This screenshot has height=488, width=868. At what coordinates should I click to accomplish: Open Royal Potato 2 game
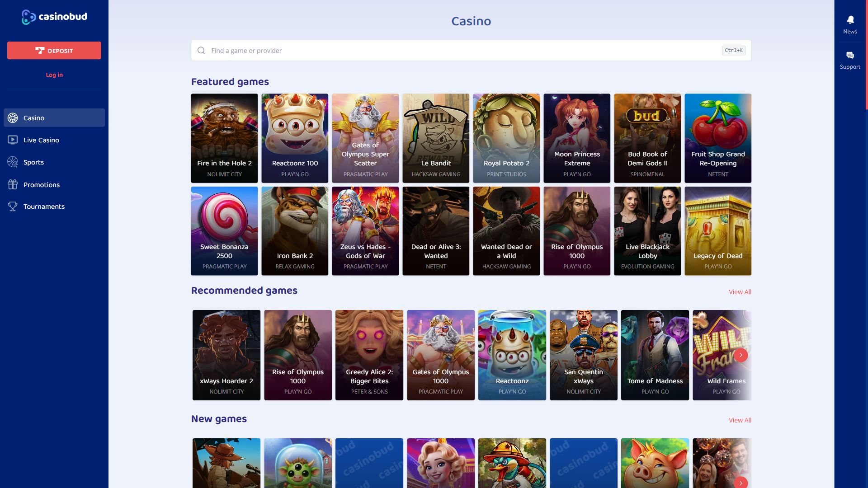click(506, 138)
